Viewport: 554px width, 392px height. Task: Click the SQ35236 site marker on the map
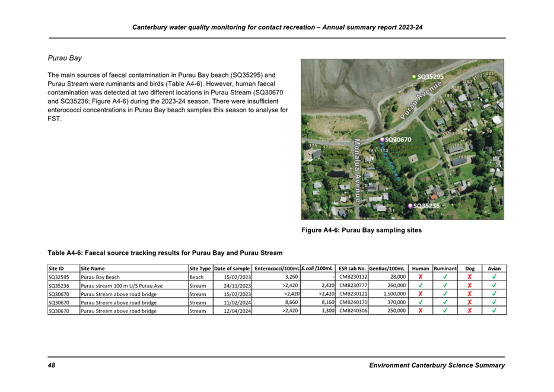410,206
